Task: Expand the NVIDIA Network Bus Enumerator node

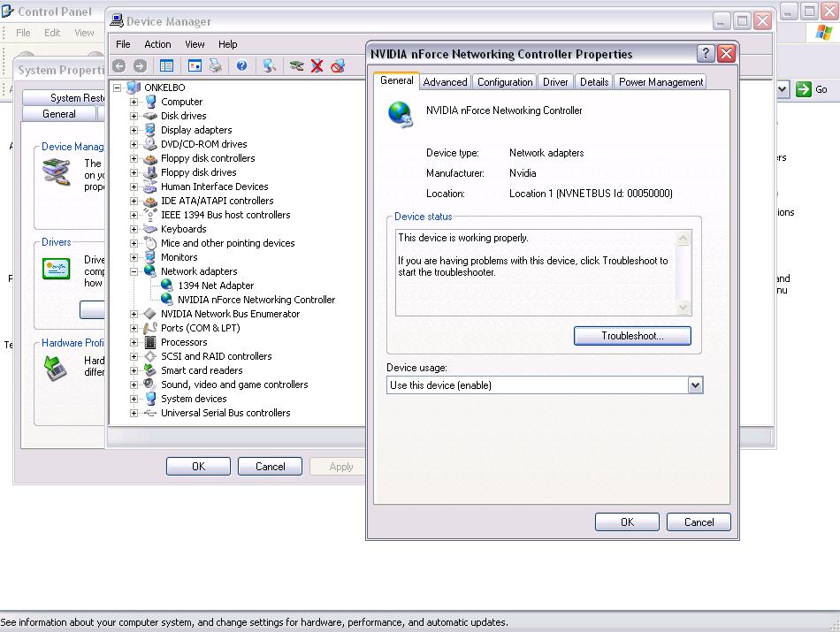Action: [134, 314]
